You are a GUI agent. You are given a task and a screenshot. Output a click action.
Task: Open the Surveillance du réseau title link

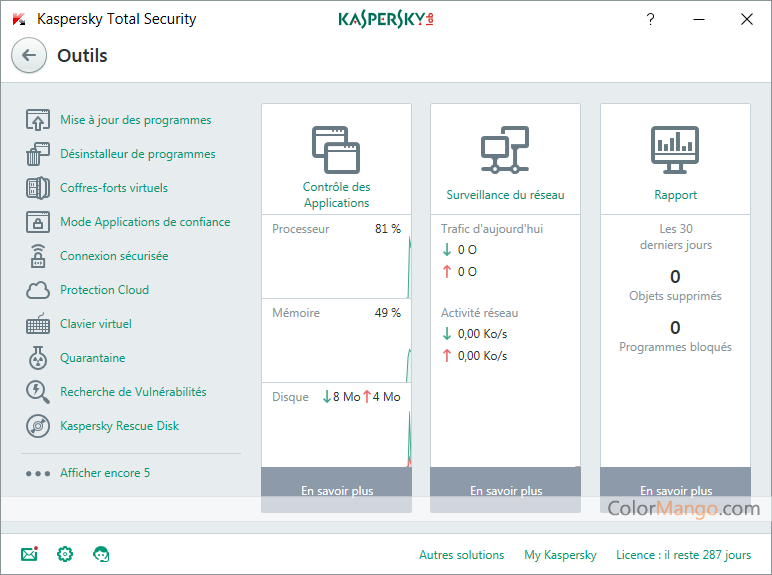click(x=505, y=194)
